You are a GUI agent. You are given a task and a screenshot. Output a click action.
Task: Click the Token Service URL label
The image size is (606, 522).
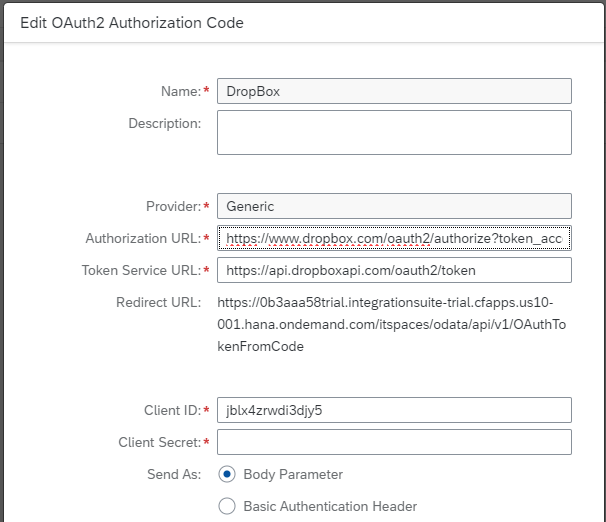(x=140, y=270)
